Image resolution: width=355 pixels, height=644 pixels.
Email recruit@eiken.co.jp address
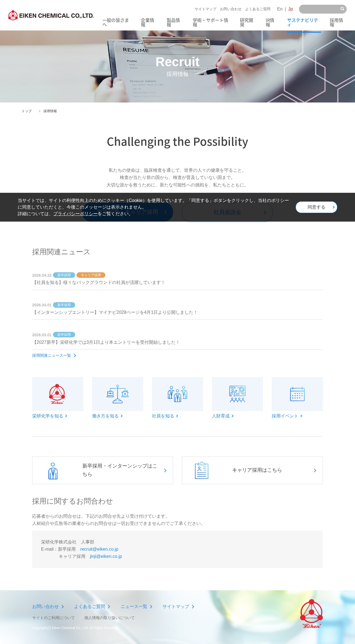(99, 549)
